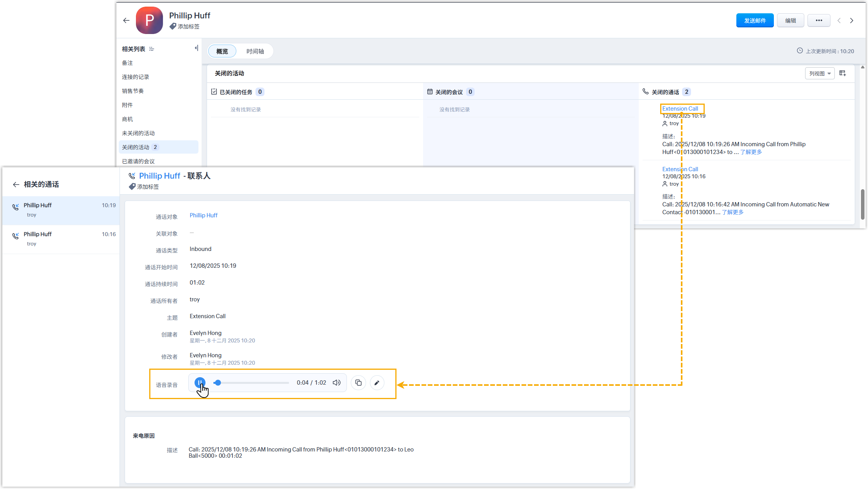Image resolution: width=868 pixels, height=489 pixels.
Task: Click 添加标签 under Phillip Huff header
Action: click(x=188, y=27)
